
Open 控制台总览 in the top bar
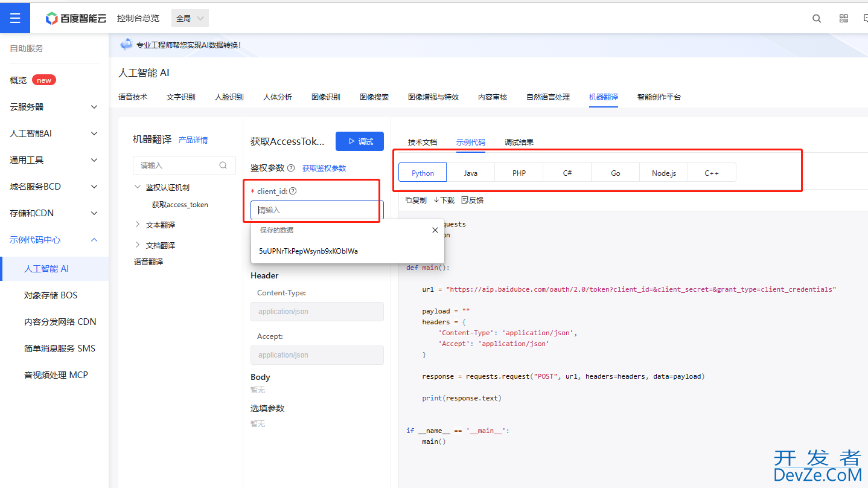click(x=138, y=18)
